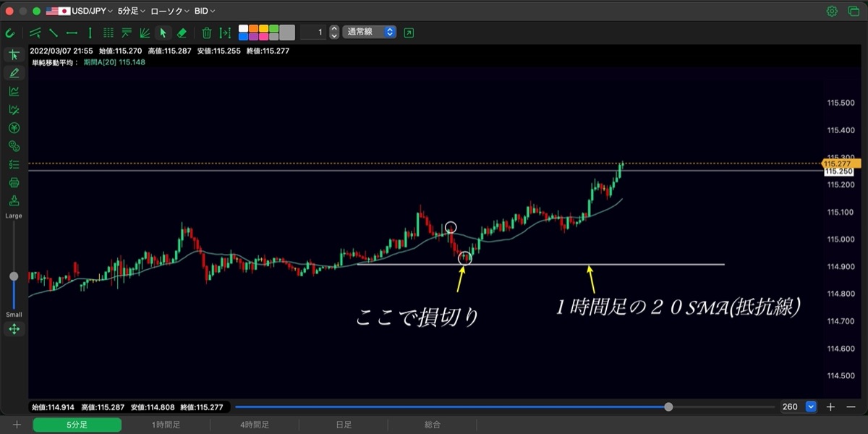Pick the white color swatch
This screenshot has height=434, width=868.
click(243, 29)
